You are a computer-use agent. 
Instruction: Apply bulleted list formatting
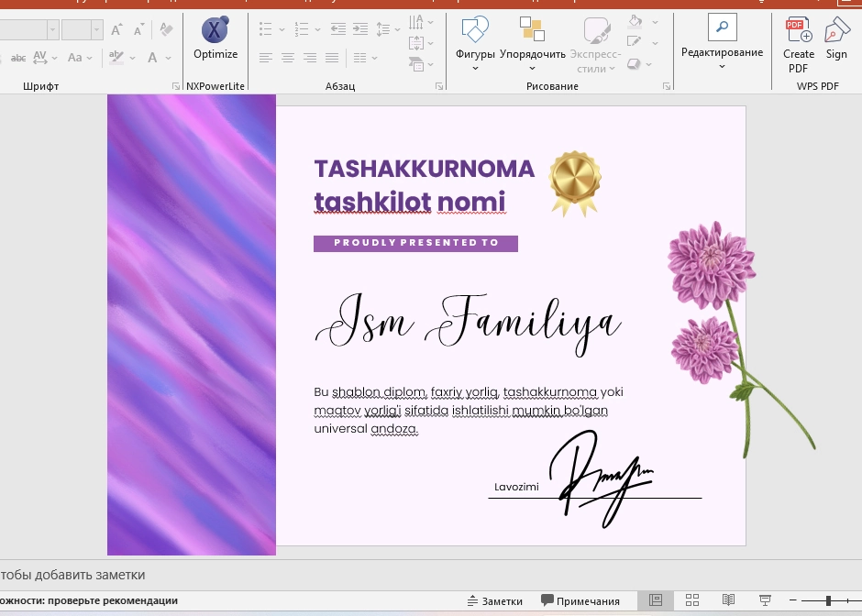[266, 29]
